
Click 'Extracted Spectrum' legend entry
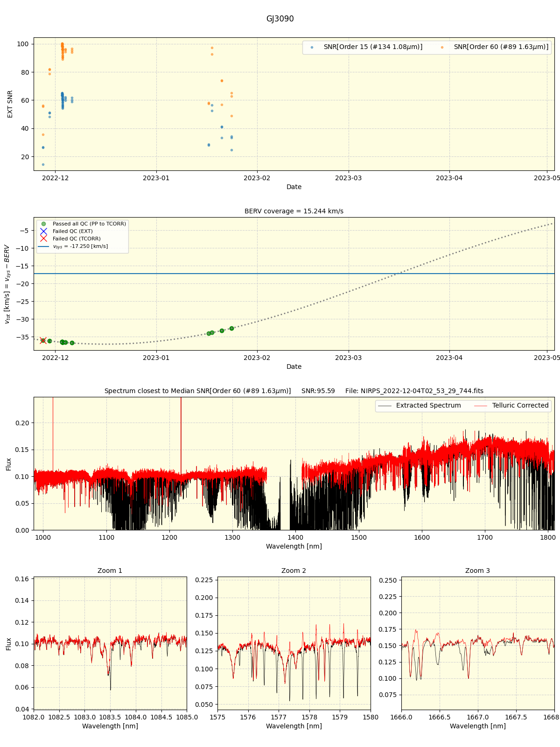(420, 406)
